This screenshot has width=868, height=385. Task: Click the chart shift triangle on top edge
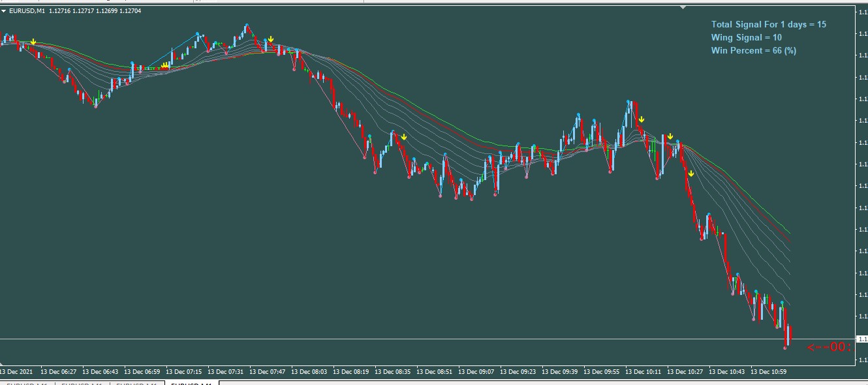(x=683, y=7)
